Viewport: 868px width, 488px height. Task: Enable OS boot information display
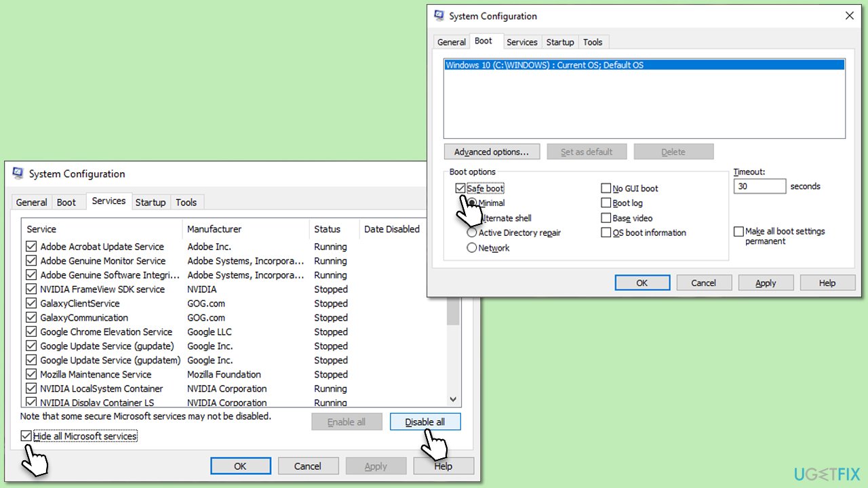point(606,232)
